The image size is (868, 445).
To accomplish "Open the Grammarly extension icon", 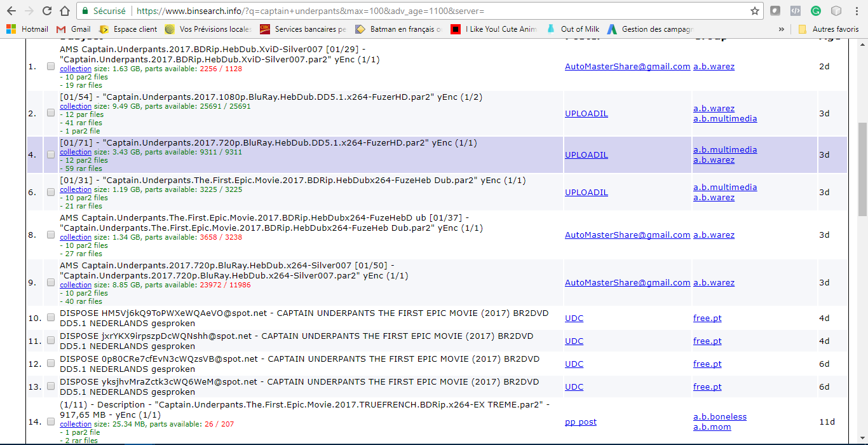I will [816, 11].
